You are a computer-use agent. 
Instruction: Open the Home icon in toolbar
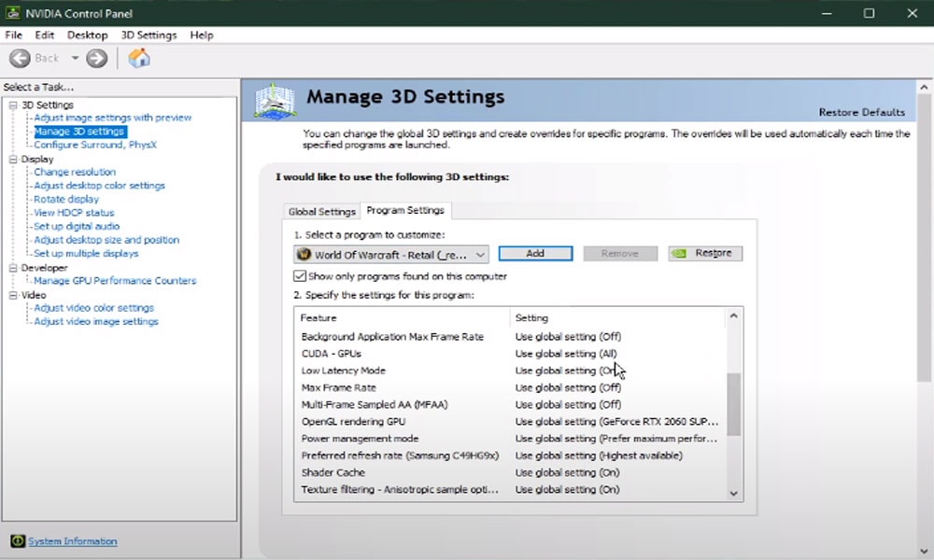pos(139,58)
